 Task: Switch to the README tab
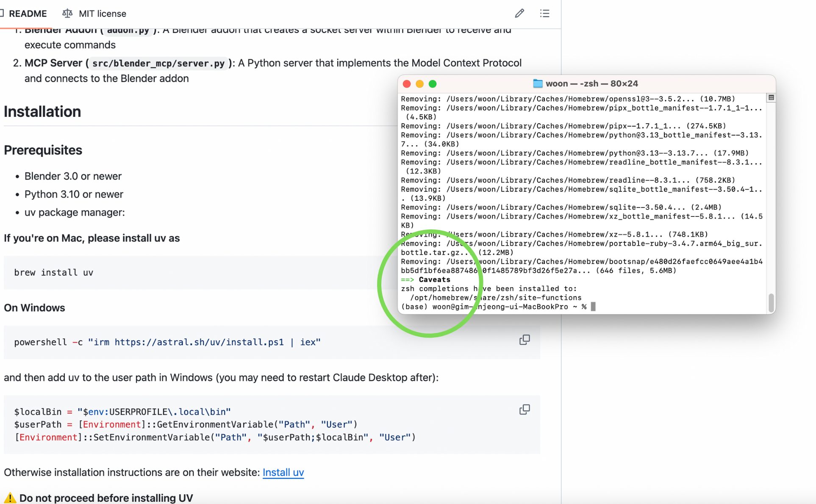(x=27, y=14)
